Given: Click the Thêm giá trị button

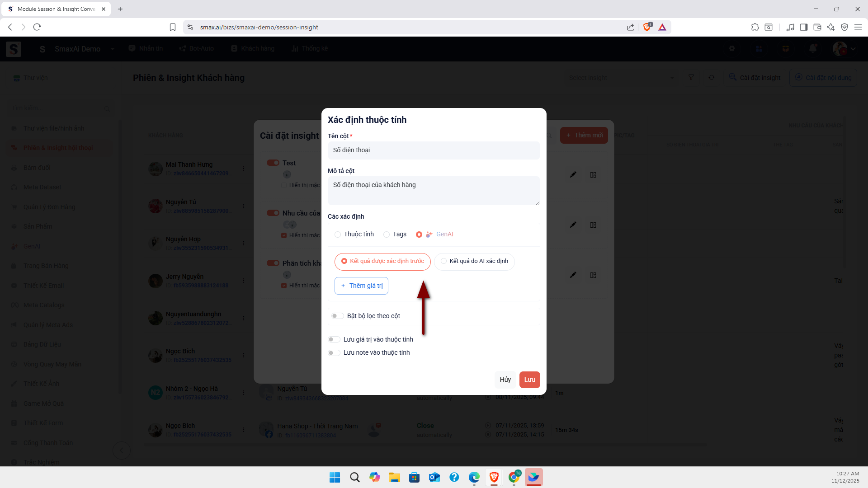Looking at the screenshot, I should coord(361,286).
